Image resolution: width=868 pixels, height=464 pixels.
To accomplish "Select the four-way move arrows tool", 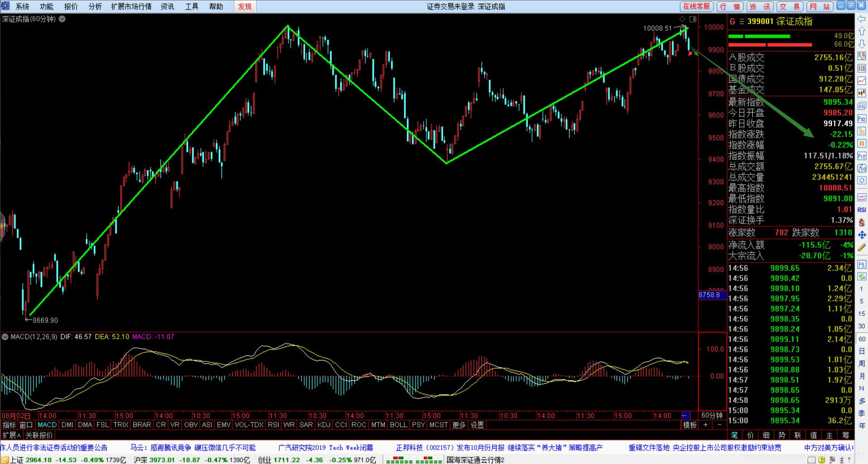I will [862, 235].
